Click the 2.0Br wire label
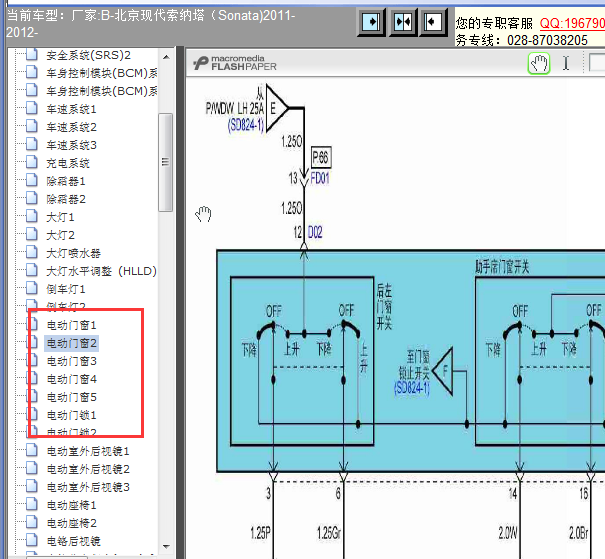 [578, 533]
